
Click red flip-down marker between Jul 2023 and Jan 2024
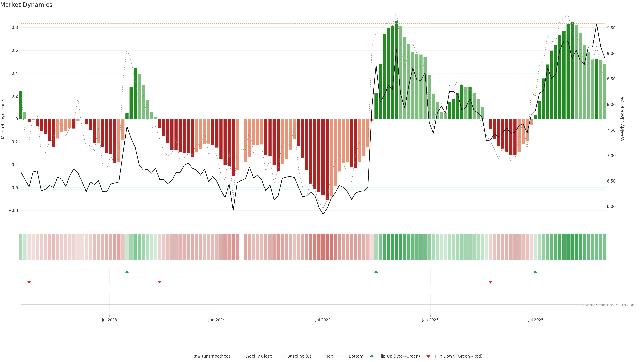(160, 282)
